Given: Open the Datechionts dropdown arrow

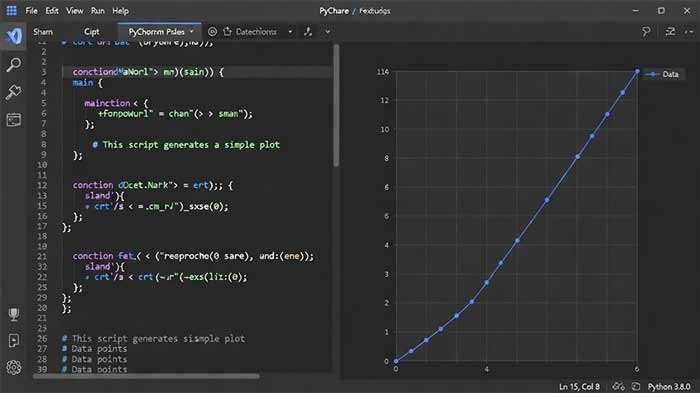Looking at the screenshot, I should pos(290,32).
